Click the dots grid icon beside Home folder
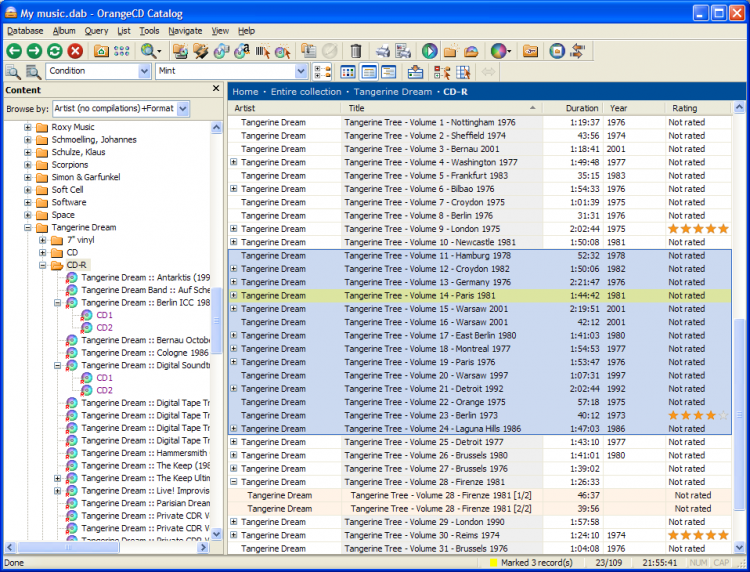This screenshot has width=750, height=572. click(121, 51)
